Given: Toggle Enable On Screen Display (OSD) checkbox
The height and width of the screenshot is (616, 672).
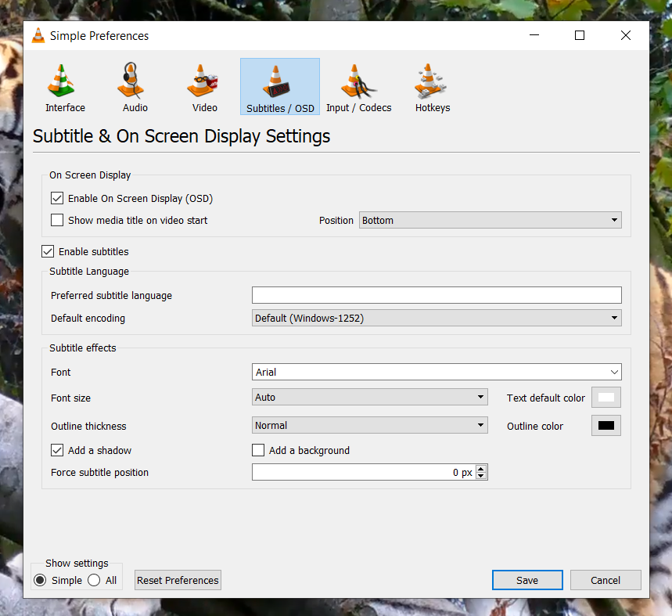Looking at the screenshot, I should (57, 198).
